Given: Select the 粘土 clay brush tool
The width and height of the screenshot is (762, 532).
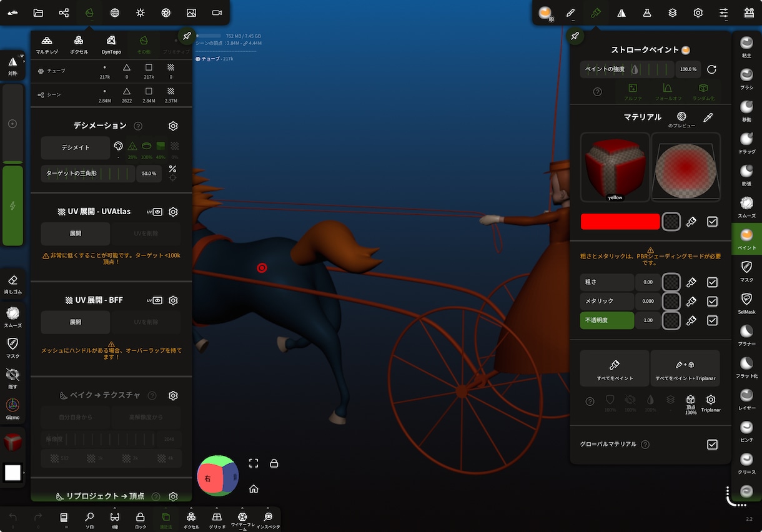Looking at the screenshot, I should point(746,47).
